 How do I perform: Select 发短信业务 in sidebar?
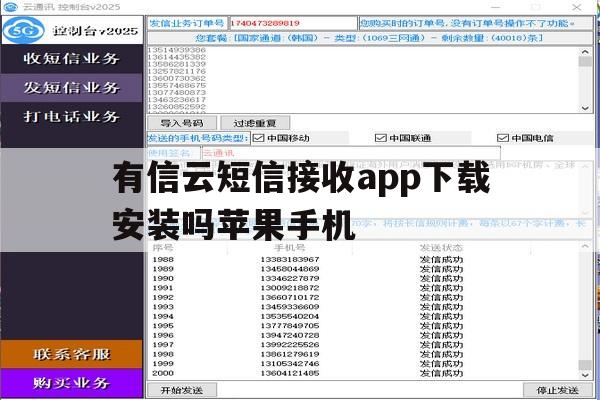tap(72, 88)
